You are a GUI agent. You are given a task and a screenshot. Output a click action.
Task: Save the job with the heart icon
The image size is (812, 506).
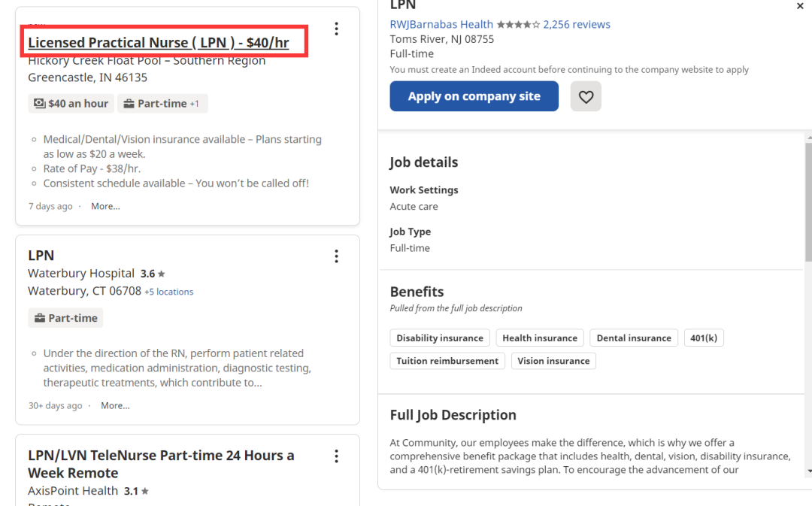(x=586, y=96)
